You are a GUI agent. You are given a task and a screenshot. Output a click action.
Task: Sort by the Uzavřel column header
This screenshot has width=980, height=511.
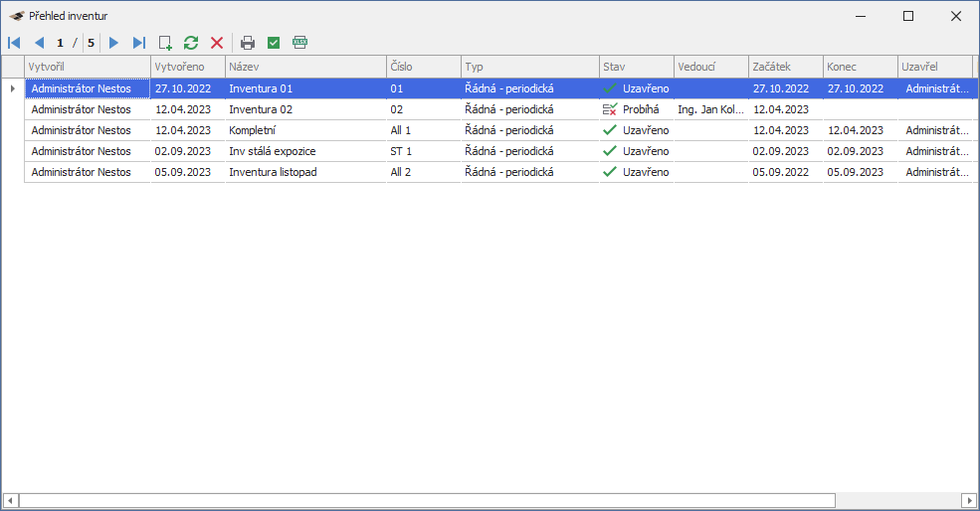tap(935, 67)
